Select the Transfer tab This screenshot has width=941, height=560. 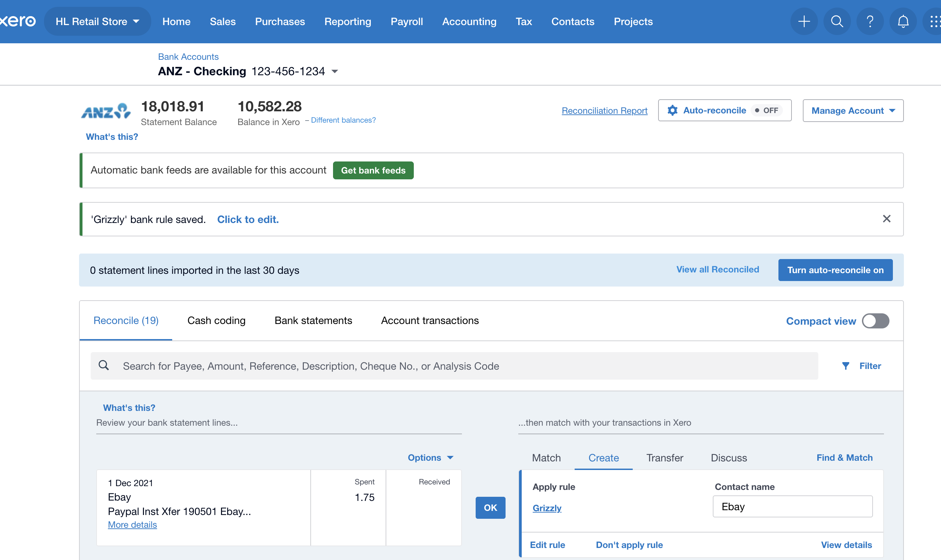pyautogui.click(x=664, y=458)
